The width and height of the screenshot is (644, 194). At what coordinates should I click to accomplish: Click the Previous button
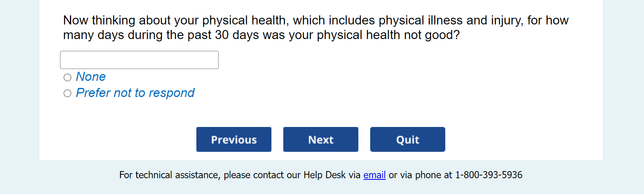(x=233, y=140)
